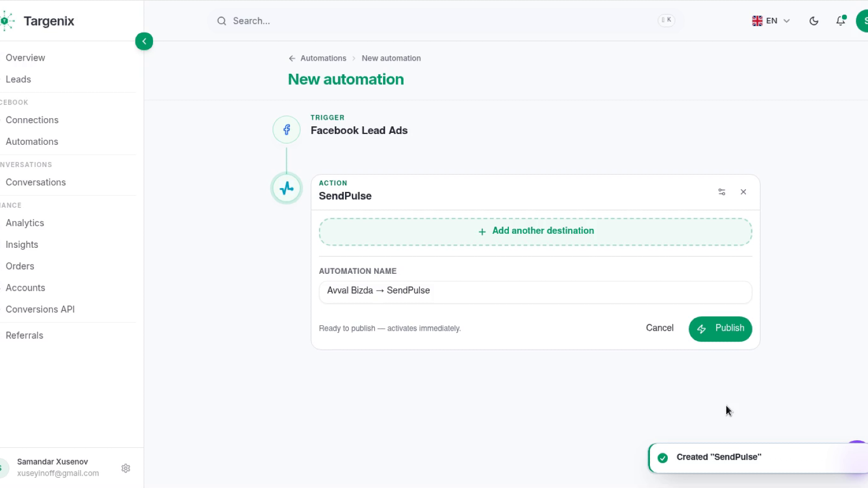Viewport: 868px width, 488px height.
Task: Click the search magnifier icon
Action: tap(221, 21)
